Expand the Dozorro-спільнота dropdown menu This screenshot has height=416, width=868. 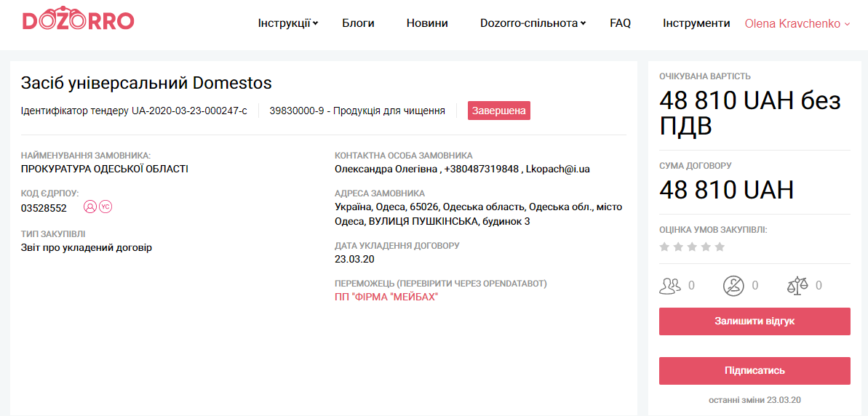pos(533,23)
